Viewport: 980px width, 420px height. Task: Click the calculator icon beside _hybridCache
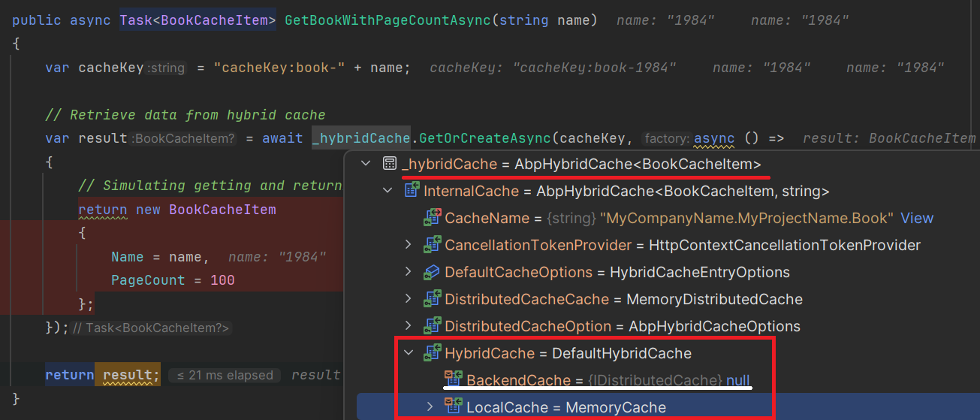[x=389, y=164]
